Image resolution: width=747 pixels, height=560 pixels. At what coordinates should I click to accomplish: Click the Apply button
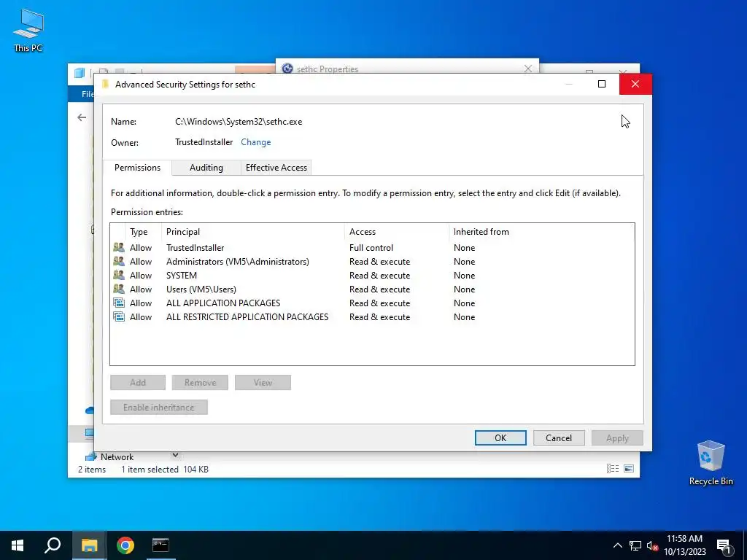pos(617,438)
